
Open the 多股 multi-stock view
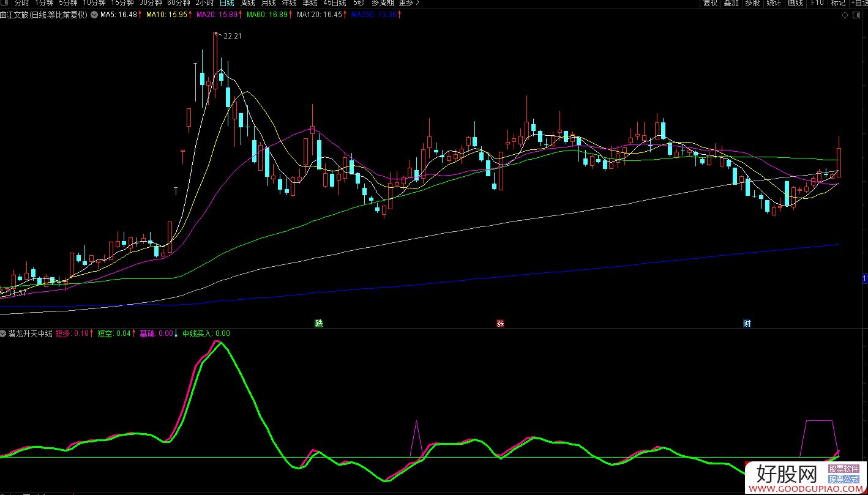tap(752, 3)
